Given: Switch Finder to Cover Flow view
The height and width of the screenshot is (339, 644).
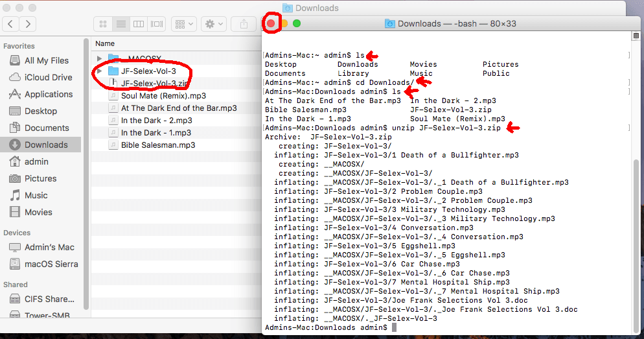Looking at the screenshot, I should [157, 24].
